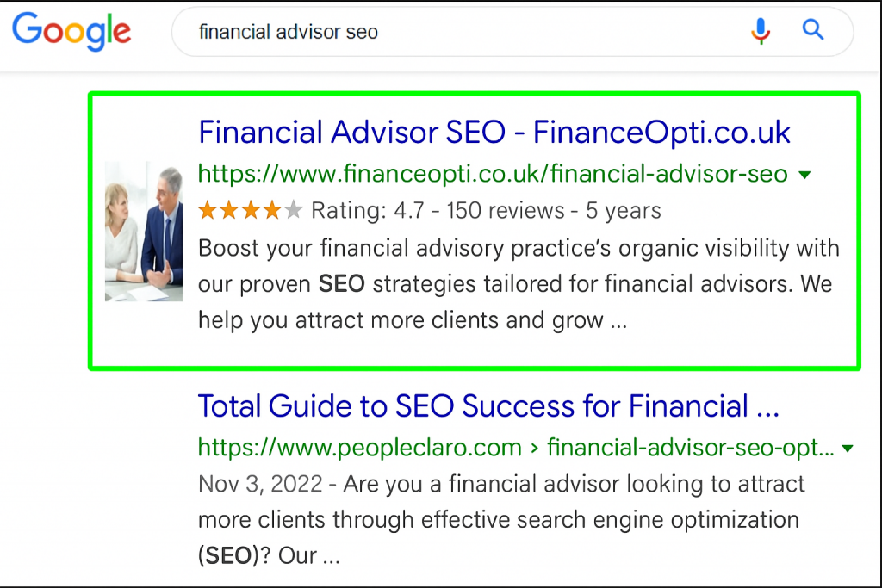Viewport: 882px width, 588px height.
Task: Click the 'Nov 3, 2022' date text
Action: coord(260,484)
